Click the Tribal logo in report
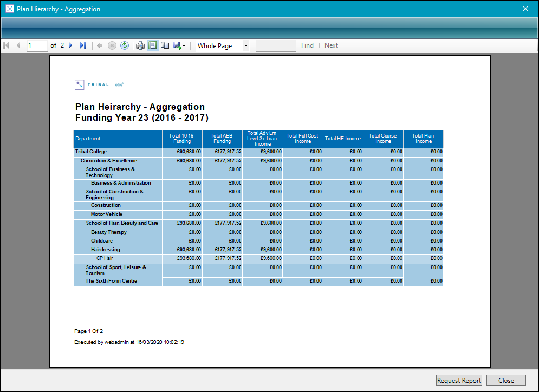 [x=99, y=85]
